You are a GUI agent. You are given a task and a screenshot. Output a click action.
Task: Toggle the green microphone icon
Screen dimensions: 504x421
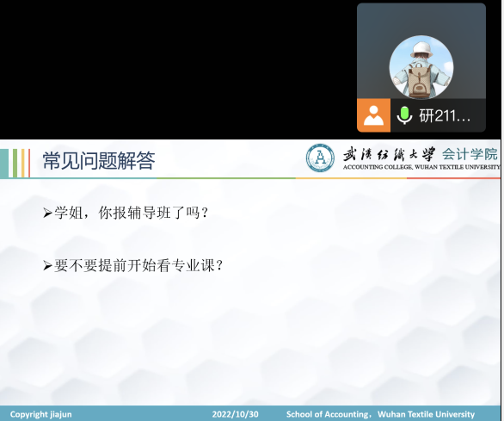pos(404,115)
